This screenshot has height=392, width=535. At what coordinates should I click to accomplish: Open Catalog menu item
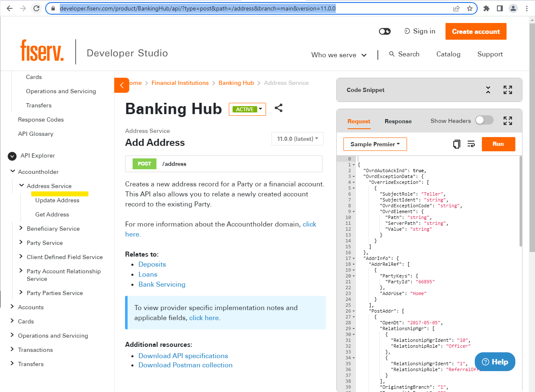[448, 54]
